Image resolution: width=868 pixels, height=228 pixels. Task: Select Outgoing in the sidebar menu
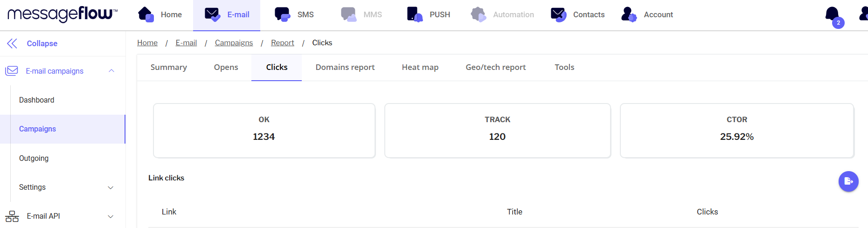coord(34,159)
